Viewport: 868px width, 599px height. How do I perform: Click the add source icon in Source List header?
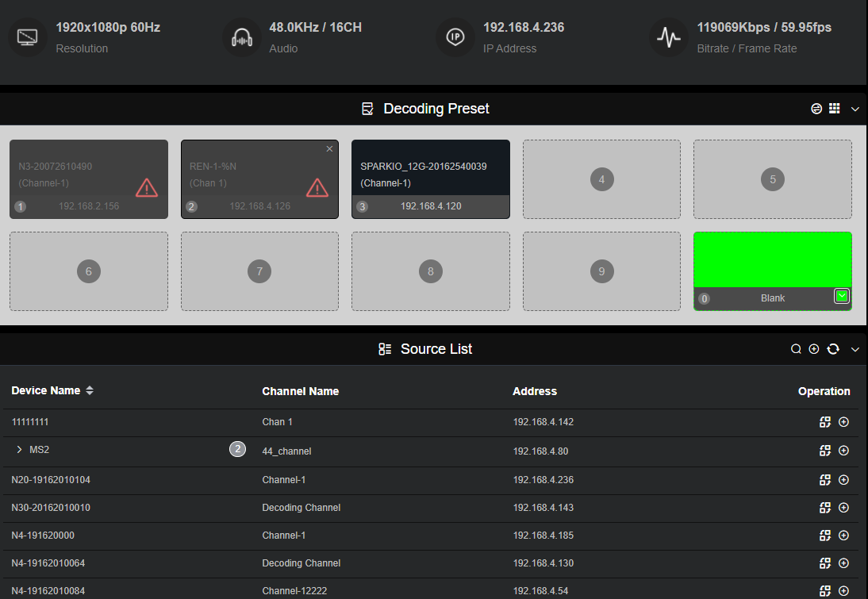pos(814,349)
